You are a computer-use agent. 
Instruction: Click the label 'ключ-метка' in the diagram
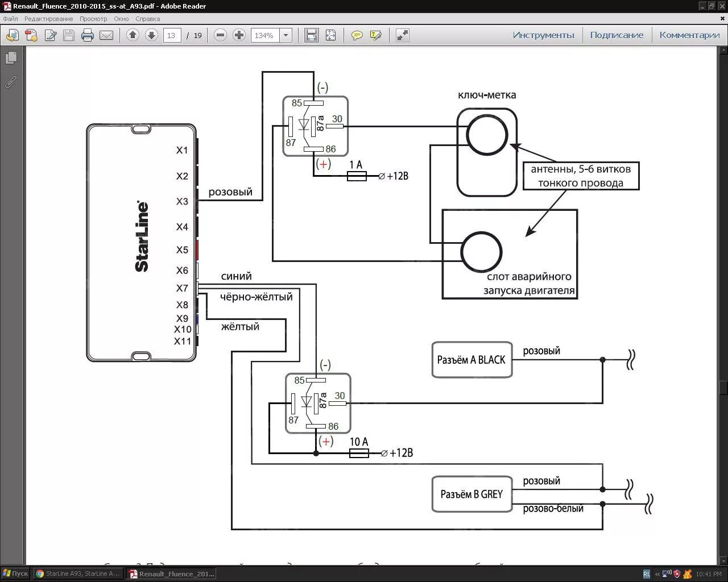point(487,95)
